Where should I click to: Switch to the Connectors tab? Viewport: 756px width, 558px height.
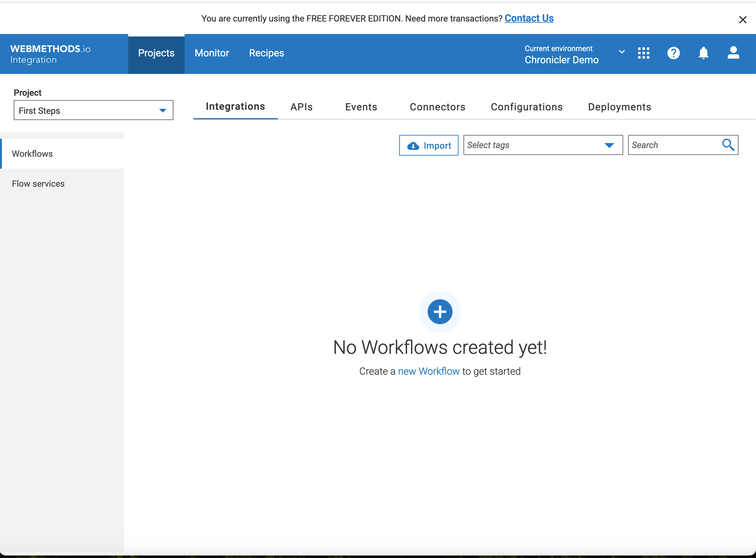[437, 107]
